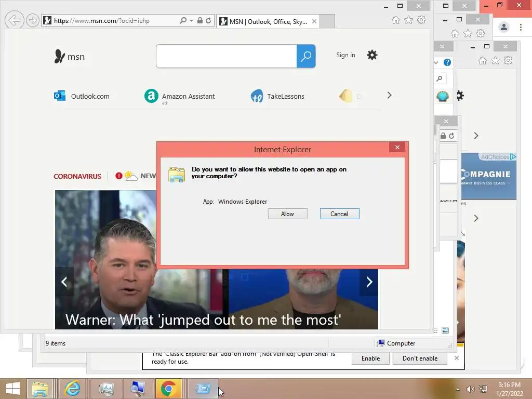
Task: Click the chevron arrow above the Compagnie ad
Action: tap(476, 136)
